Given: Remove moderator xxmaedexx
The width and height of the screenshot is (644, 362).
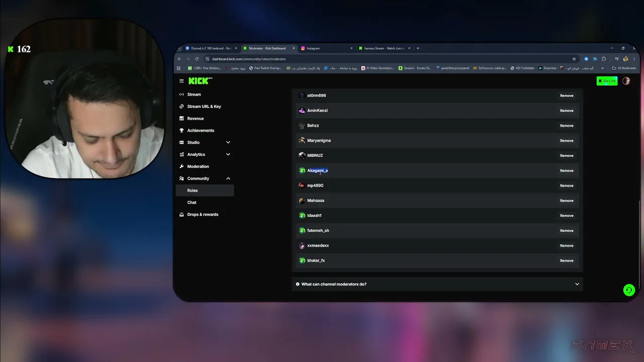Looking at the screenshot, I should click(567, 246).
